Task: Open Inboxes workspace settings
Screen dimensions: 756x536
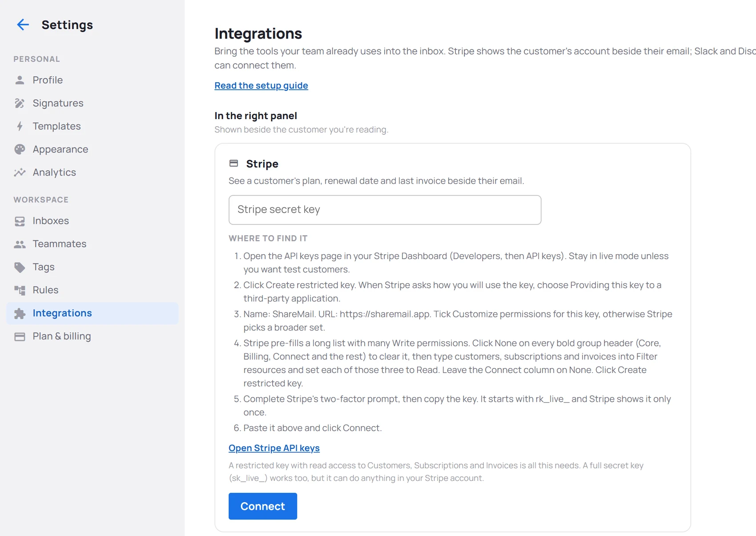Action: tap(92, 221)
